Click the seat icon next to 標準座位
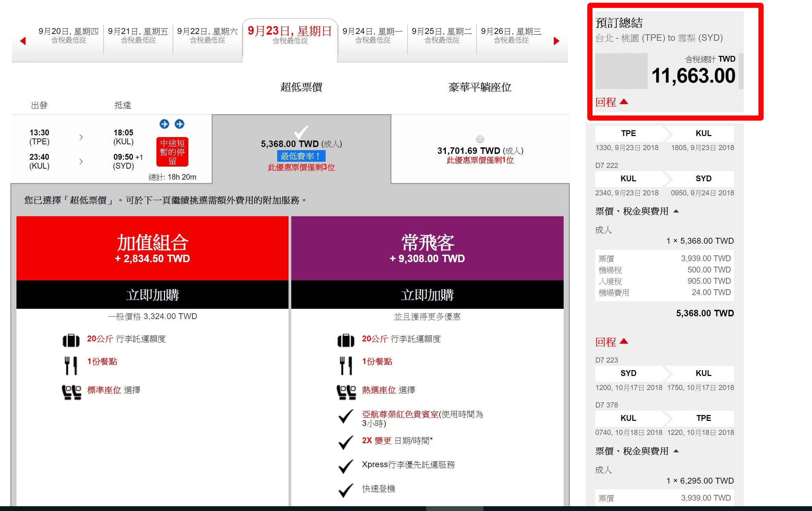 pyautogui.click(x=71, y=392)
